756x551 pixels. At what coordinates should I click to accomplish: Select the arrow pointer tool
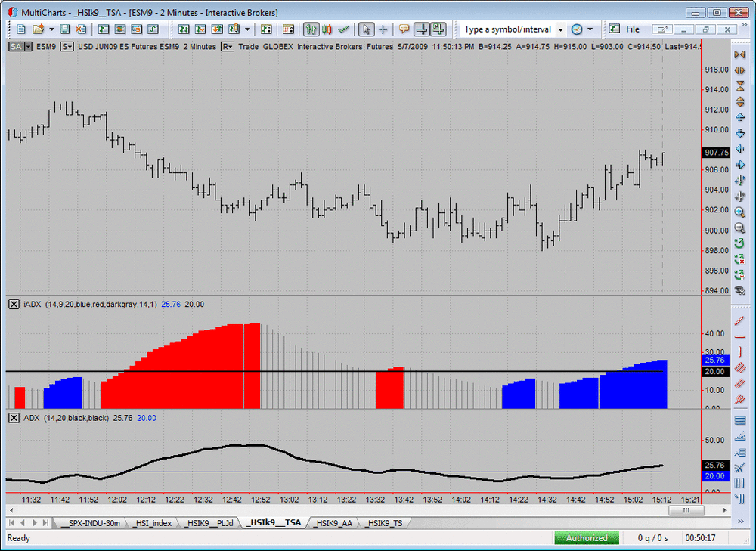pyautogui.click(x=366, y=29)
